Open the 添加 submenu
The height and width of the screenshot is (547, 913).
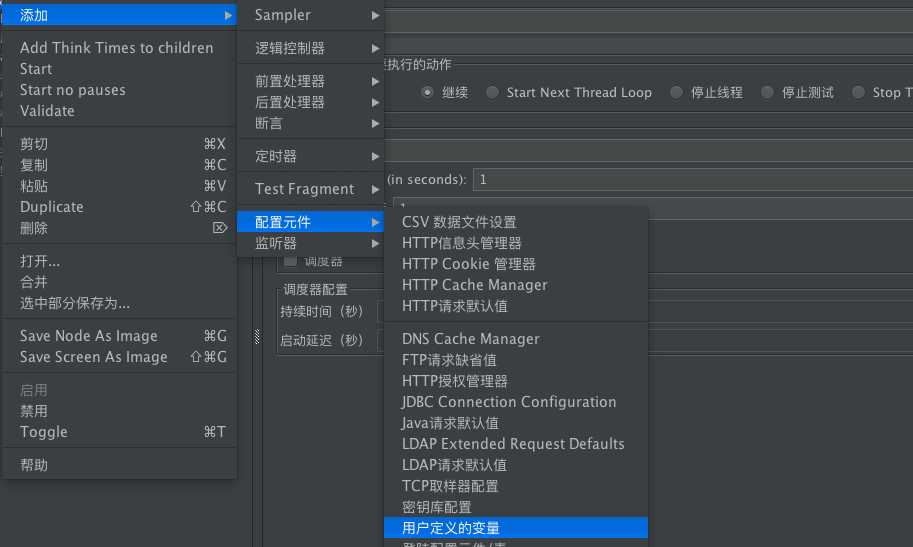[x=119, y=15]
